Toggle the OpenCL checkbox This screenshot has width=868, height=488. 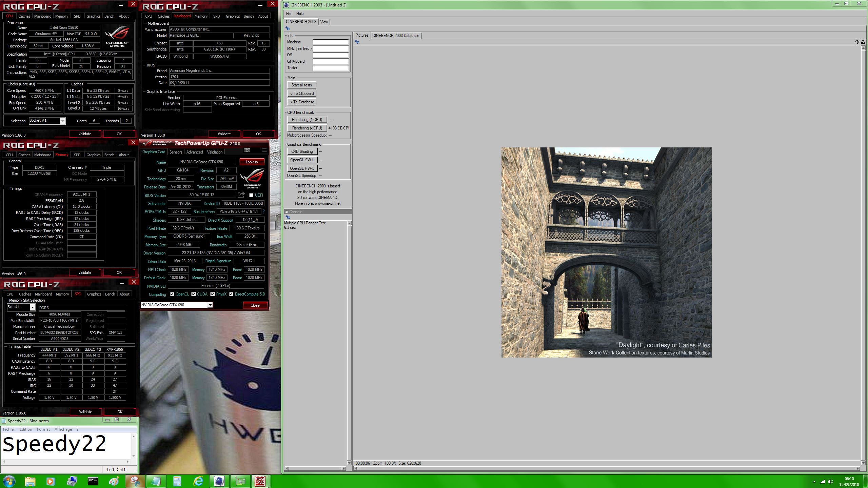pos(172,294)
